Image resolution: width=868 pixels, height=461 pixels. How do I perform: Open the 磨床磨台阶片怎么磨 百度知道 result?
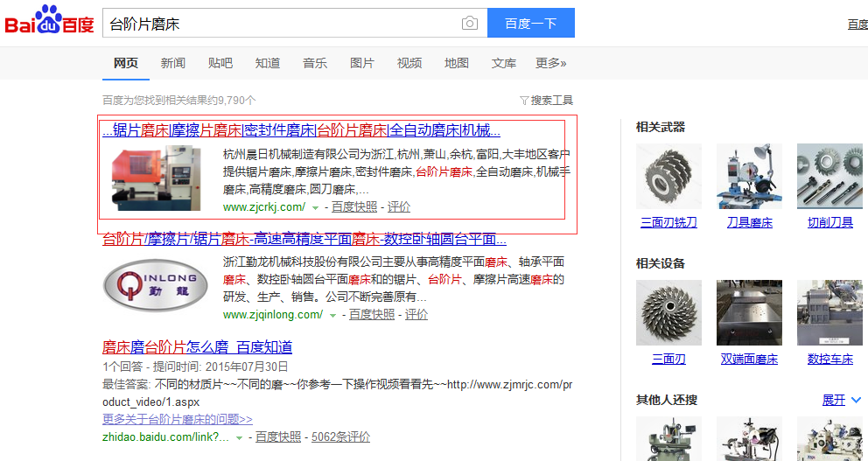(x=197, y=346)
